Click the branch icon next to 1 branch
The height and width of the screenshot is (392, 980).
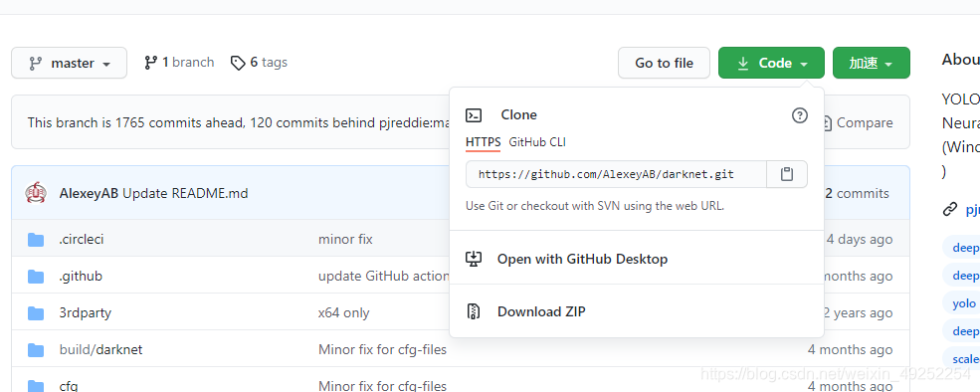tap(150, 63)
